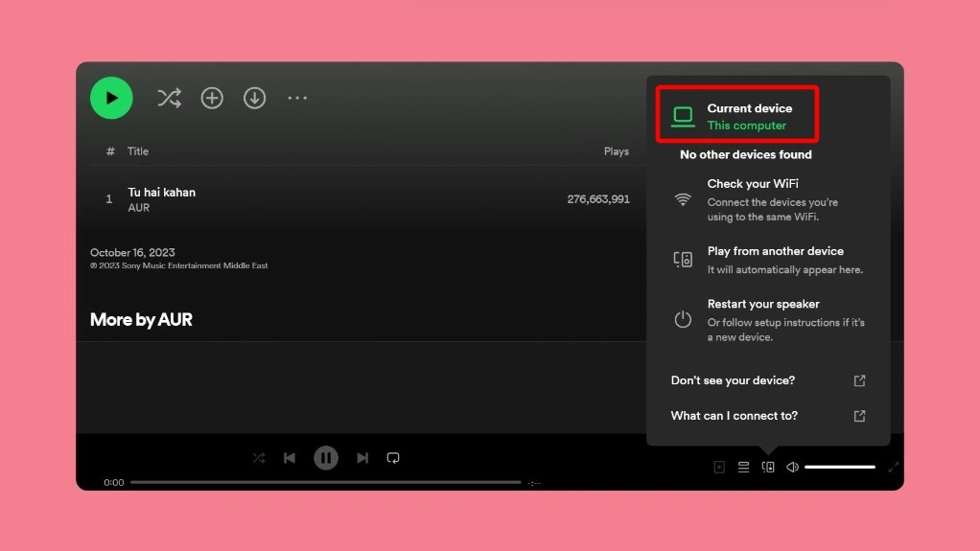
Task: Select the track Tu hai kahan
Action: tap(162, 193)
